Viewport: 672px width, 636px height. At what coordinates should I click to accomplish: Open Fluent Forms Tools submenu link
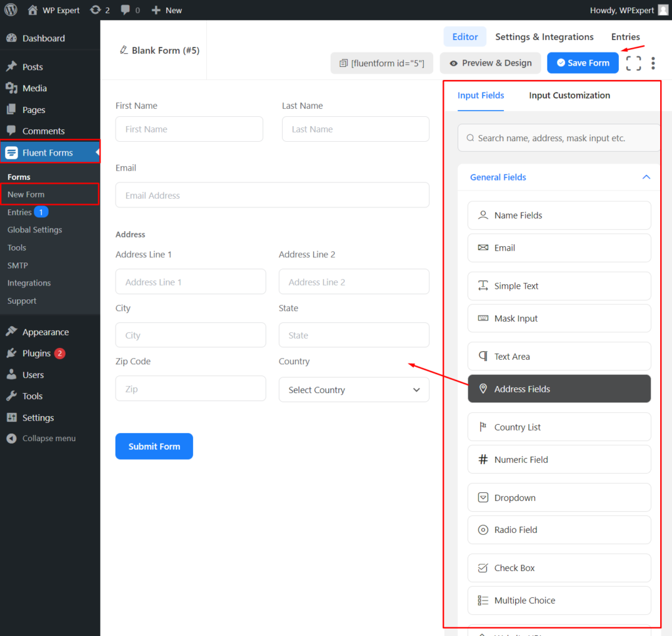(16, 247)
